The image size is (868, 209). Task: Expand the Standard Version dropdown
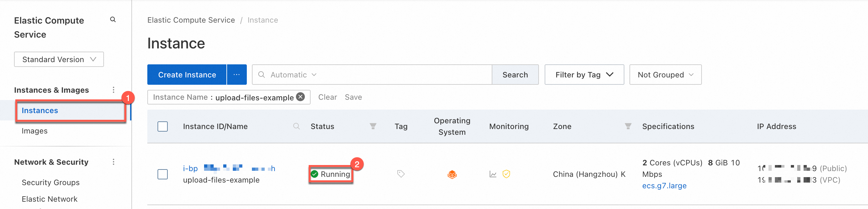click(x=59, y=59)
